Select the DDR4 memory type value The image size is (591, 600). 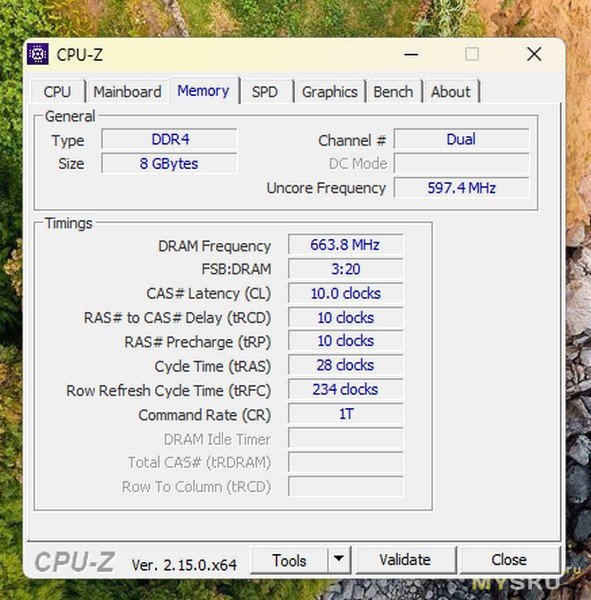pyautogui.click(x=170, y=139)
